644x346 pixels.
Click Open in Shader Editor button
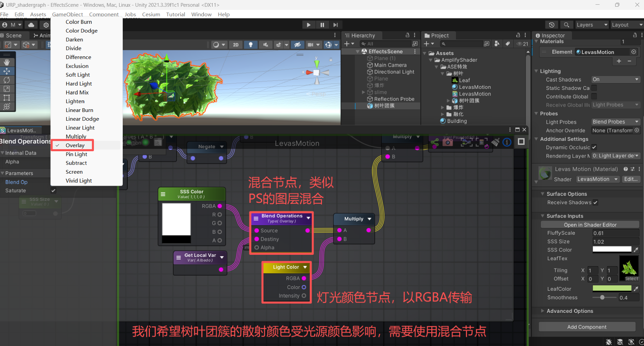click(590, 225)
